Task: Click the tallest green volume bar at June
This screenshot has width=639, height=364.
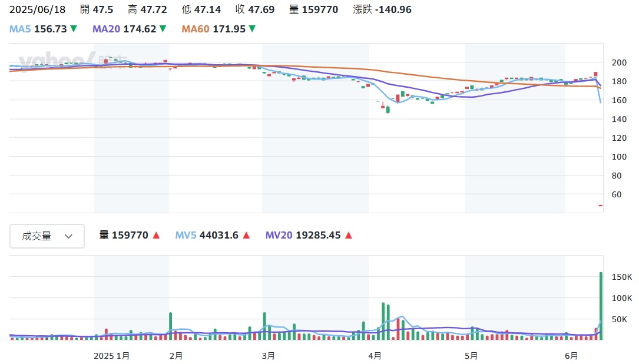Action: [x=601, y=306]
